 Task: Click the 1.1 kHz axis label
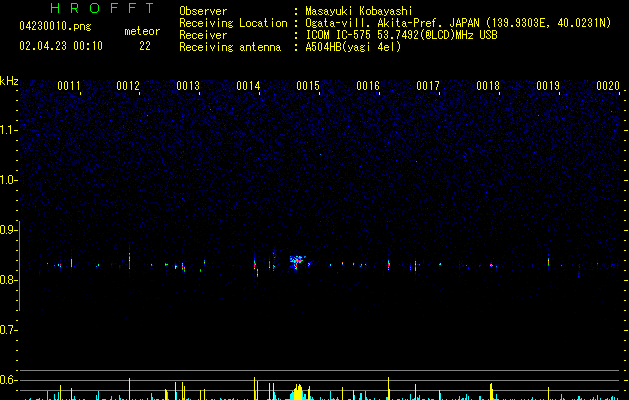coord(8,130)
